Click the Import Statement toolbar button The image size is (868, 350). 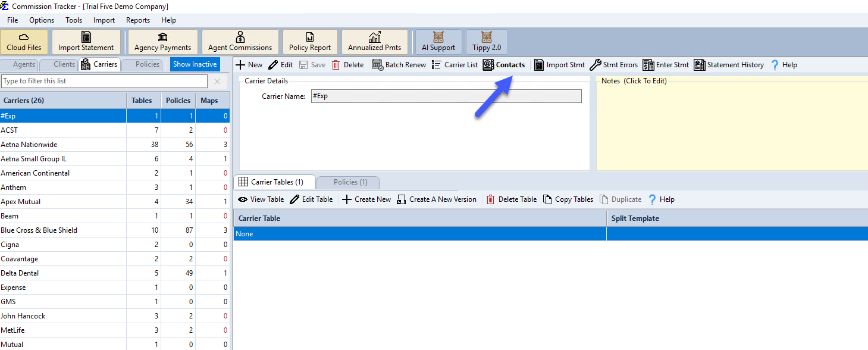pyautogui.click(x=86, y=42)
